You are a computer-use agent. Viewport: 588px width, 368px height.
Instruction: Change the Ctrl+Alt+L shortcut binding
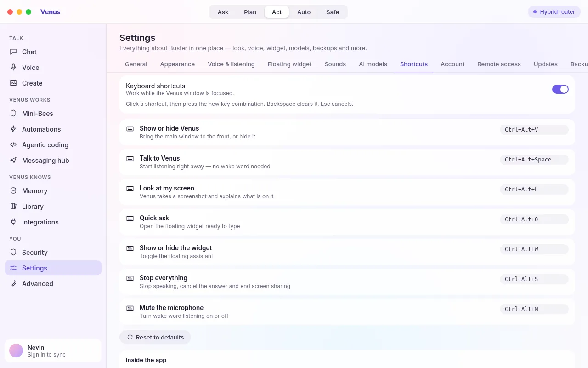tap(534, 190)
